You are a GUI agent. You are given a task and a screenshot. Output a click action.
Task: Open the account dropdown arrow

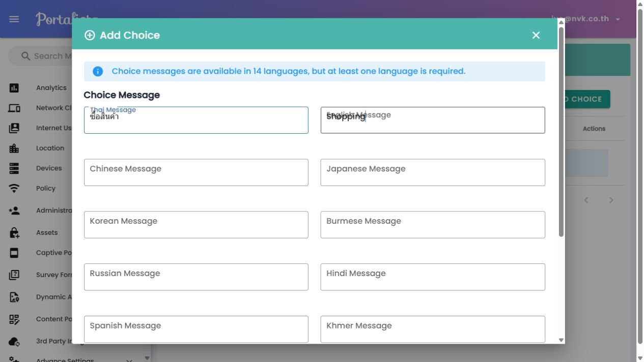pos(618,19)
